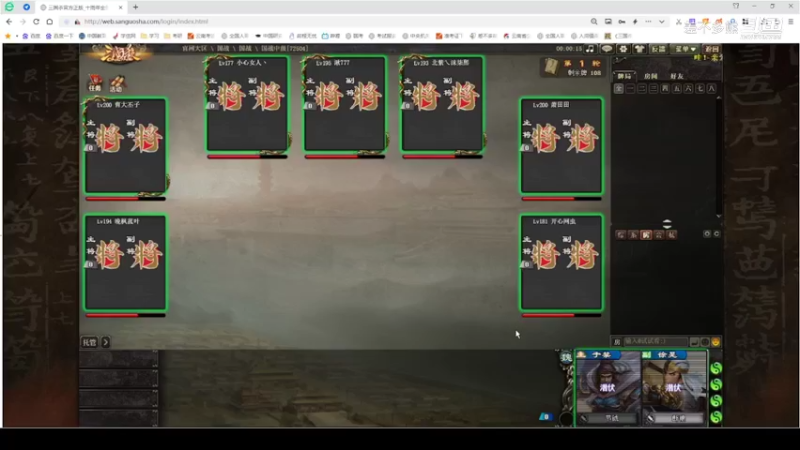Screen dimensions: 800x450
Task: Select the 二 seat filter
Action: pyautogui.click(x=642, y=89)
